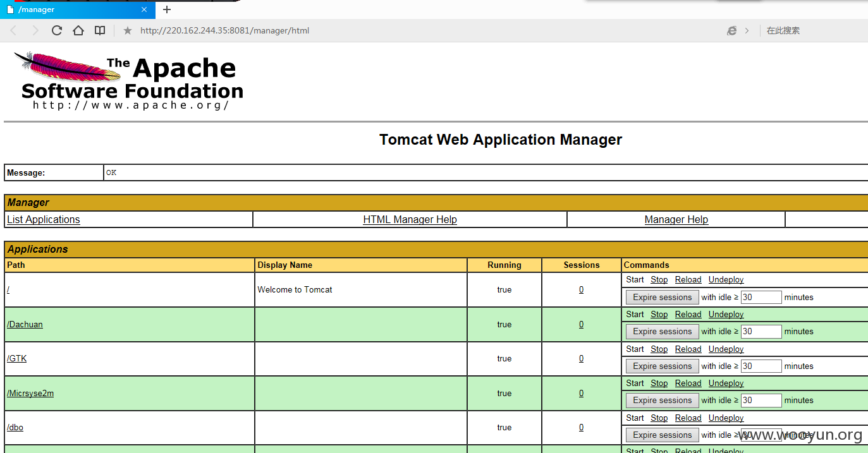Click sessions count for /Micrsyse2m
This screenshot has width=868, height=453.
tap(581, 393)
